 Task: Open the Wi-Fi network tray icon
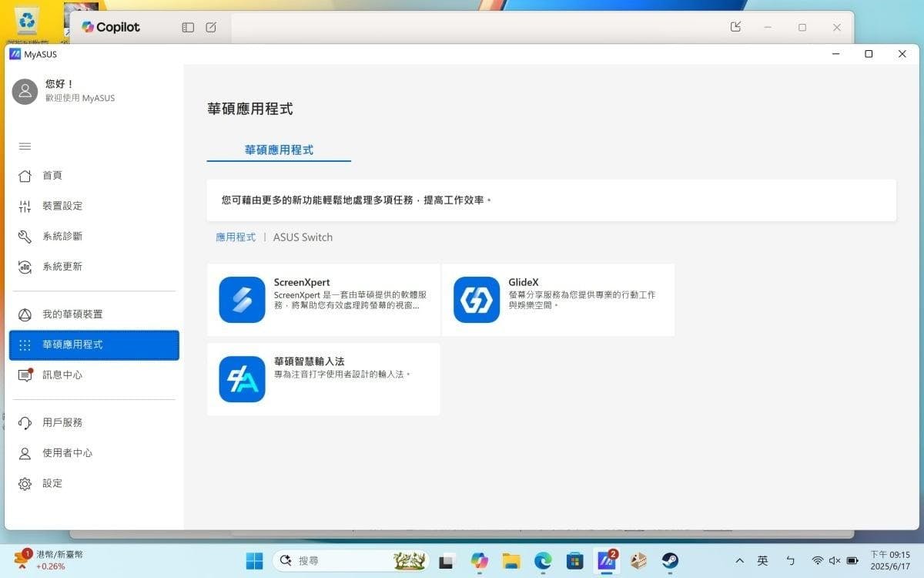tap(818, 560)
